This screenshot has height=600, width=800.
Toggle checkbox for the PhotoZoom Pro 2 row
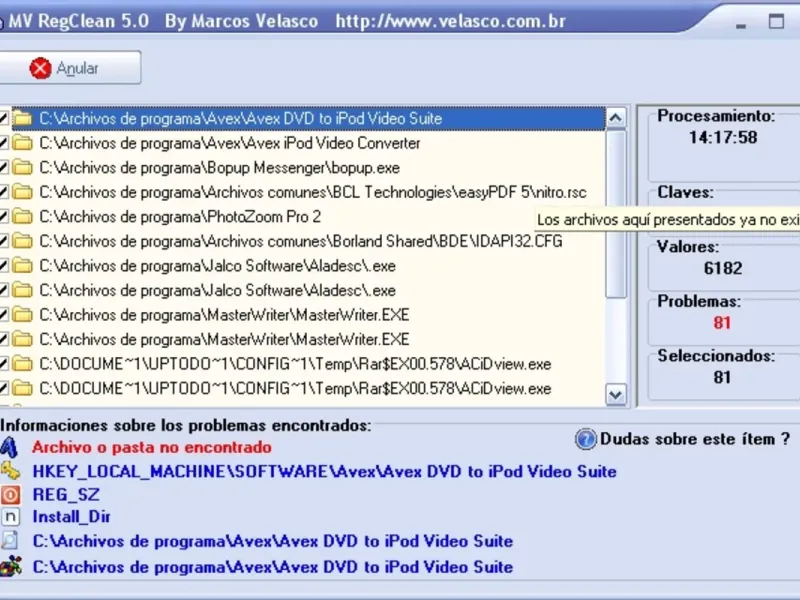coord(4,216)
